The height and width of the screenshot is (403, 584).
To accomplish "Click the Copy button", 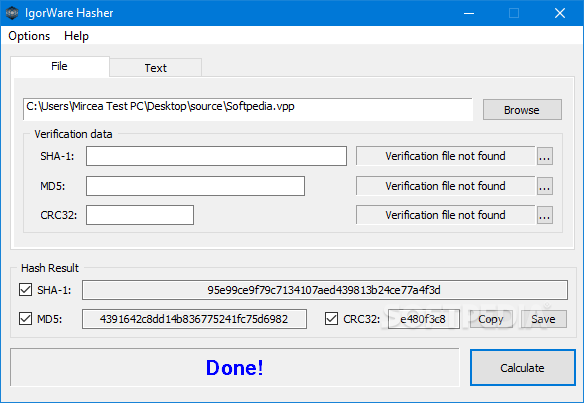I will click(x=491, y=319).
